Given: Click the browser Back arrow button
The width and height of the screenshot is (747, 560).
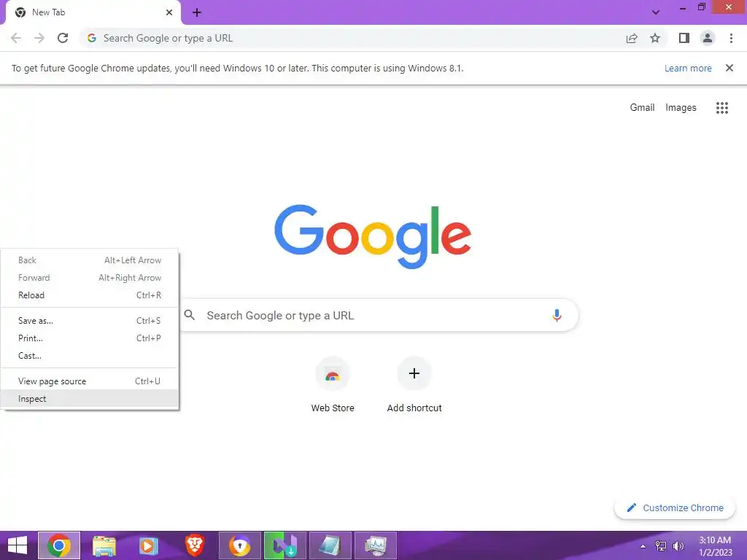Looking at the screenshot, I should (16, 38).
